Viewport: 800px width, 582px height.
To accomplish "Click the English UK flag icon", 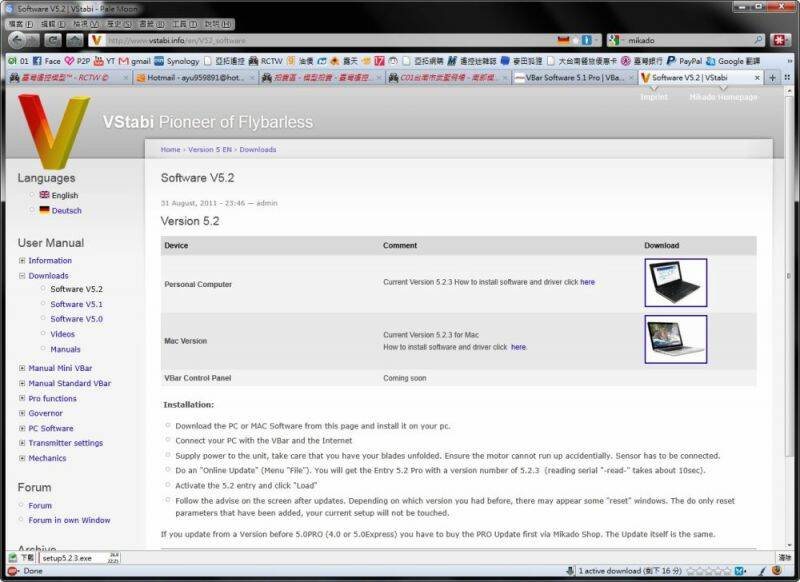I will tap(44, 195).
